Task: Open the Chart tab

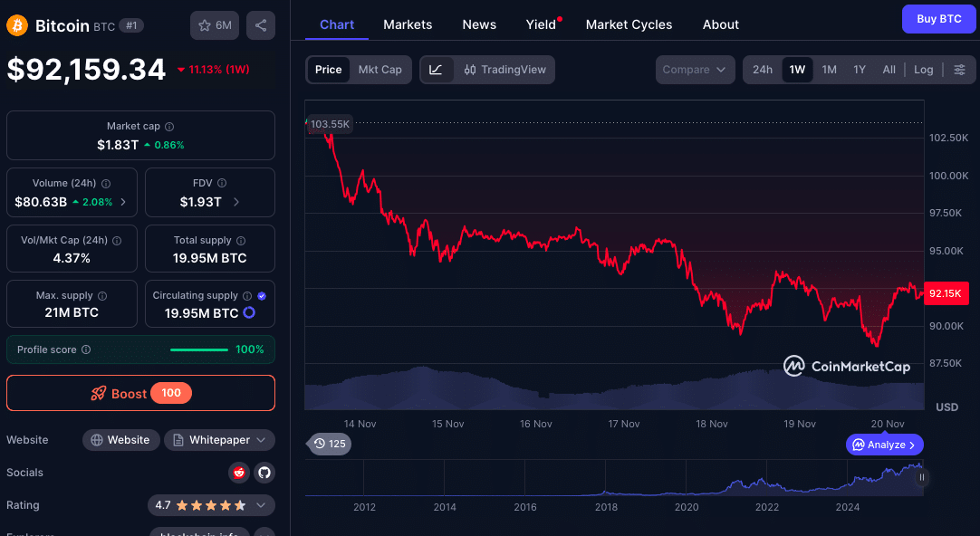Action: point(337,24)
